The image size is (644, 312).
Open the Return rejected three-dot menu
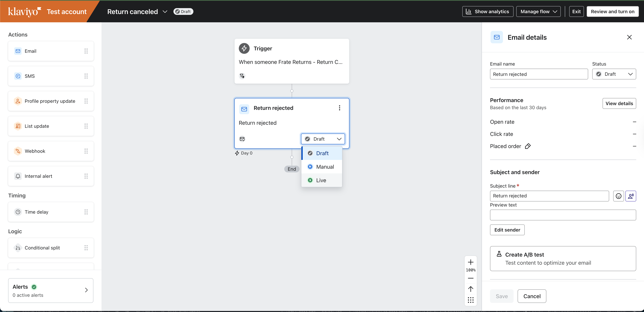pos(339,108)
